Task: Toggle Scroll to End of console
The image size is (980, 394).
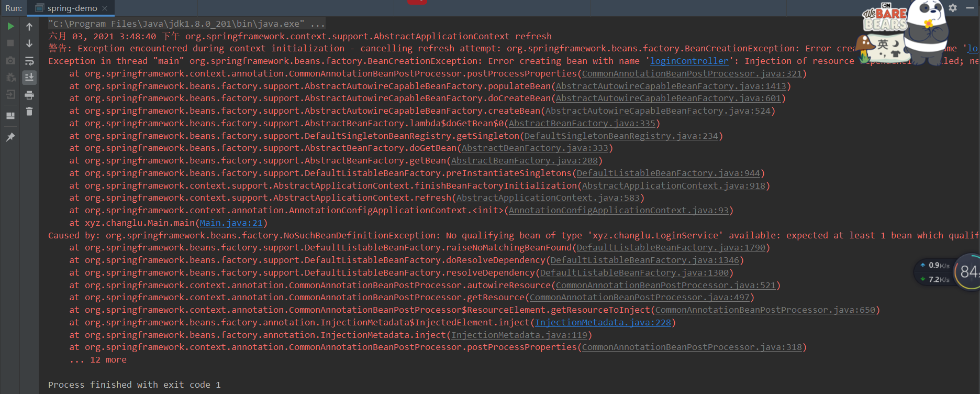Action: (x=29, y=78)
